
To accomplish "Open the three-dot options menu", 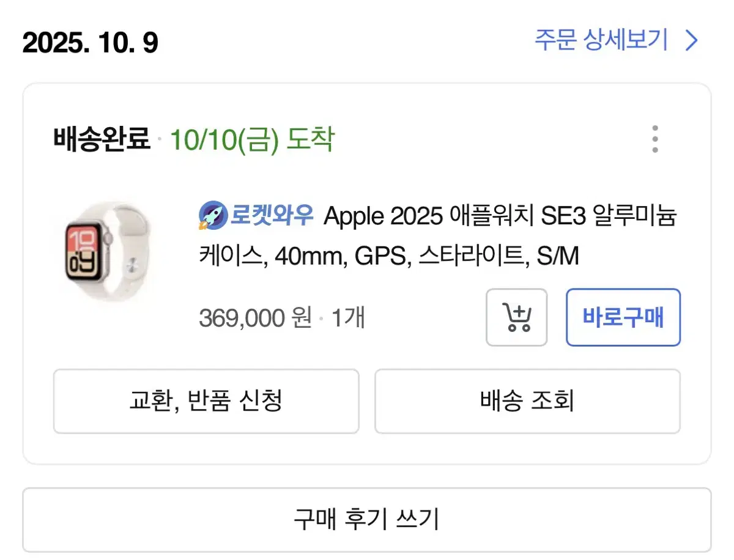I will [654, 139].
